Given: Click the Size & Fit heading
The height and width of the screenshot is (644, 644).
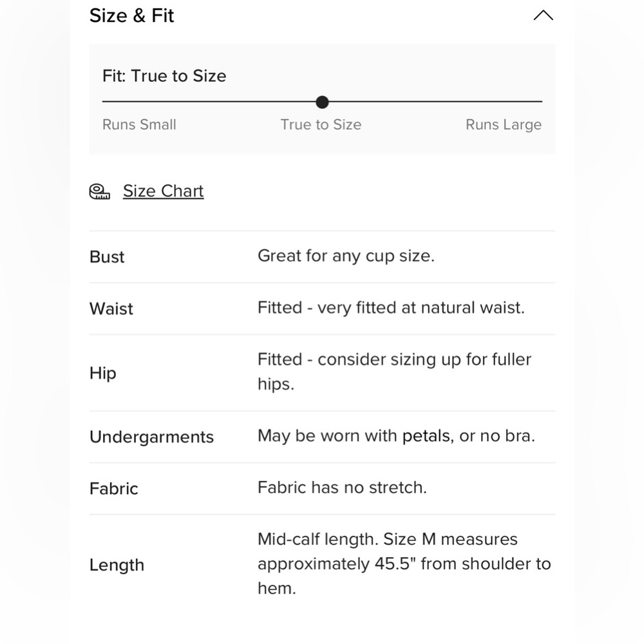Looking at the screenshot, I should pyautogui.click(x=132, y=15).
